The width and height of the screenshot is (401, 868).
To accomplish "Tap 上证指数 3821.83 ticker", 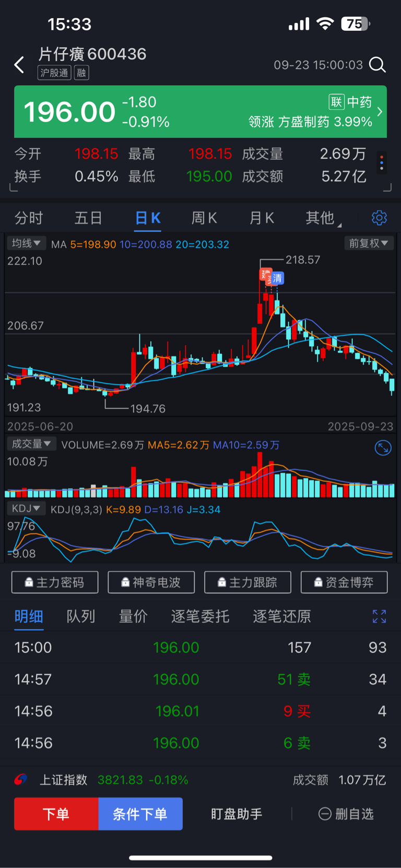I will pyautogui.click(x=114, y=780).
